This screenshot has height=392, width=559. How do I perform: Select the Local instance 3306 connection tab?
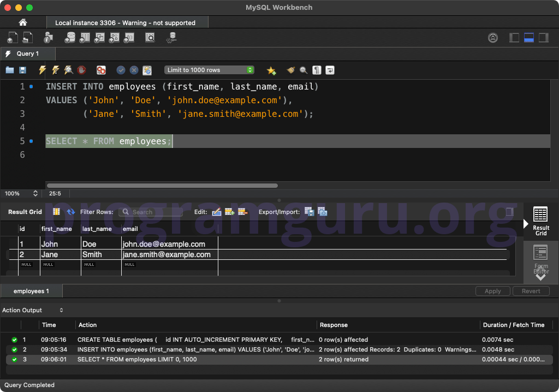pos(127,22)
